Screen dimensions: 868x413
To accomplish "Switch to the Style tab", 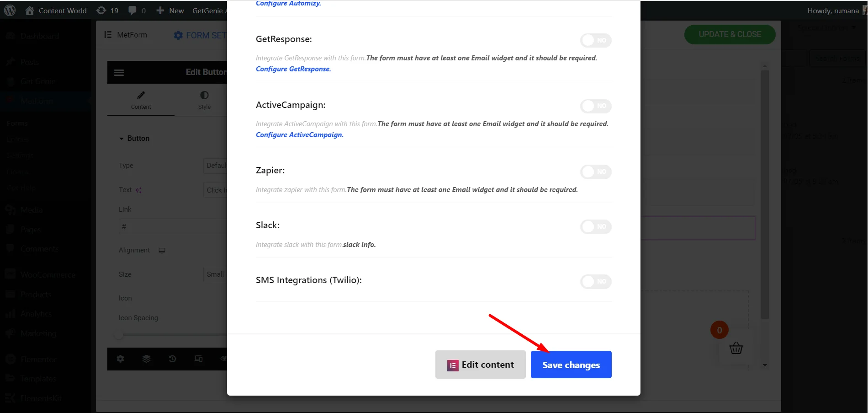I will (x=204, y=100).
